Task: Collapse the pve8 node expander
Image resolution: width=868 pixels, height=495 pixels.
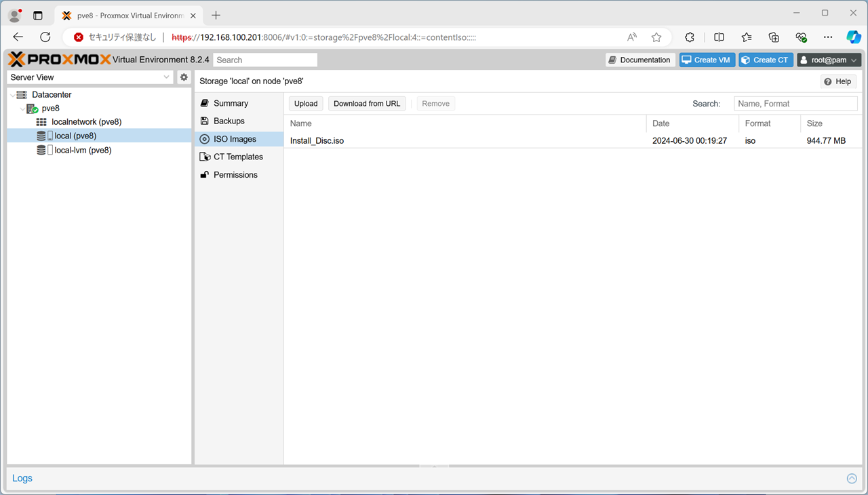Action: coord(22,108)
